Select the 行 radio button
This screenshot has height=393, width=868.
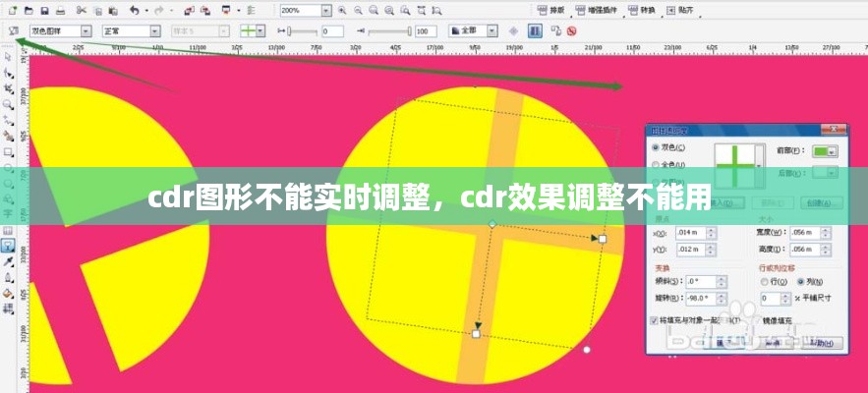(x=764, y=281)
